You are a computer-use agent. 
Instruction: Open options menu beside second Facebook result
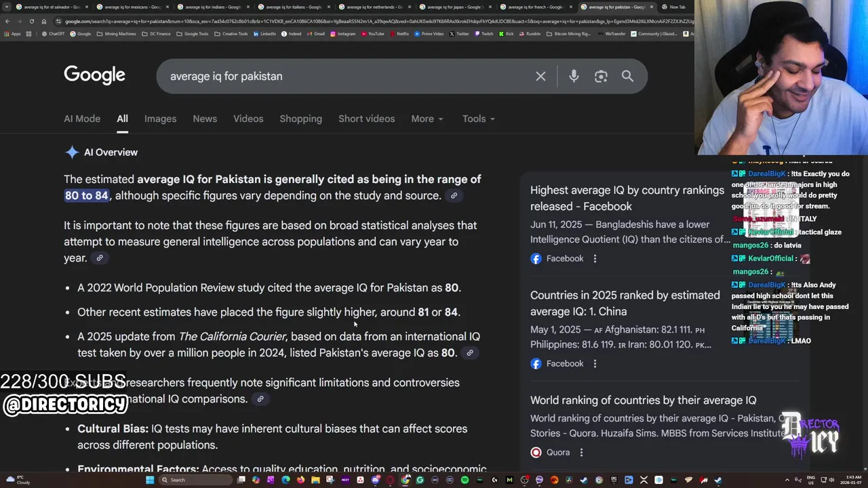pyautogui.click(x=595, y=363)
